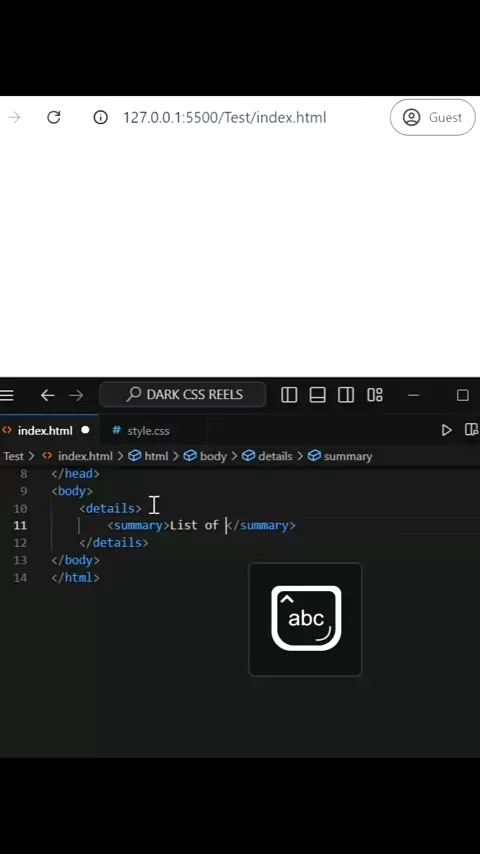The image size is (480, 854).
Task: Switch to the style.css tab
Action: click(141, 431)
